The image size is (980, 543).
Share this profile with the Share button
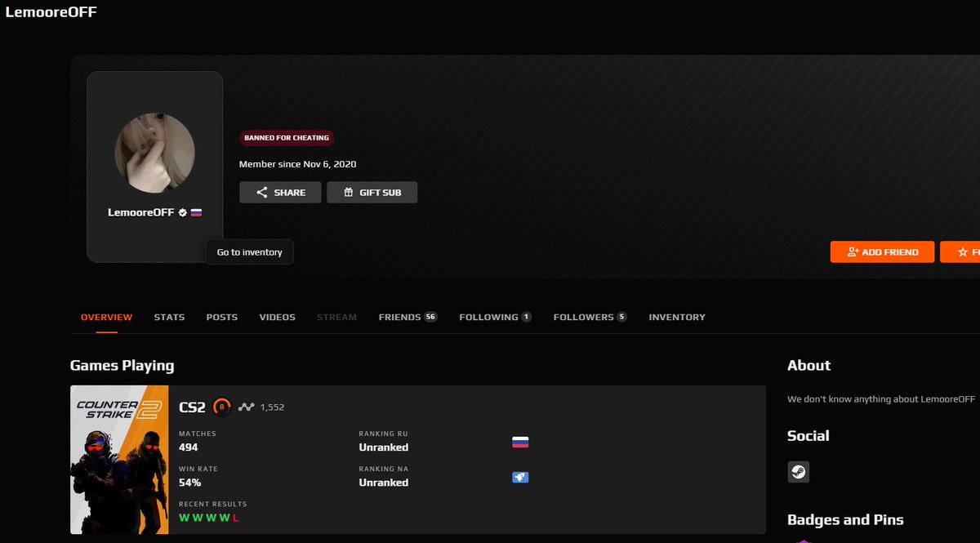(280, 193)
